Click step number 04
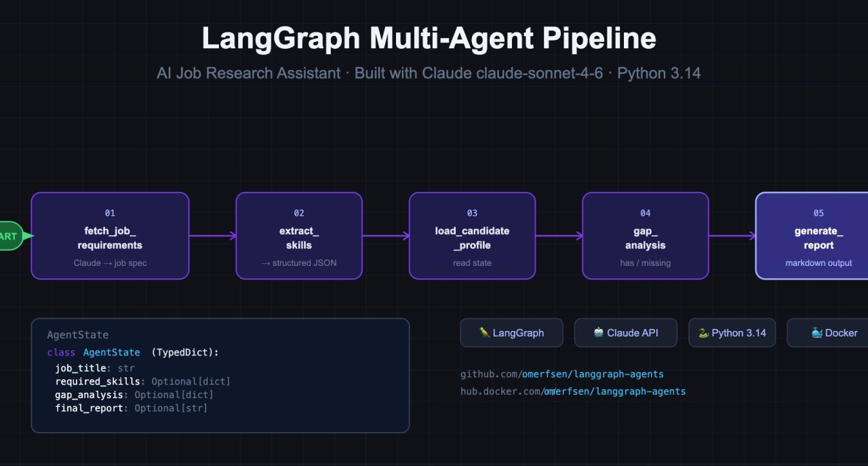The width and height of the screenshot is (868, 466). [x=646, y=213]
